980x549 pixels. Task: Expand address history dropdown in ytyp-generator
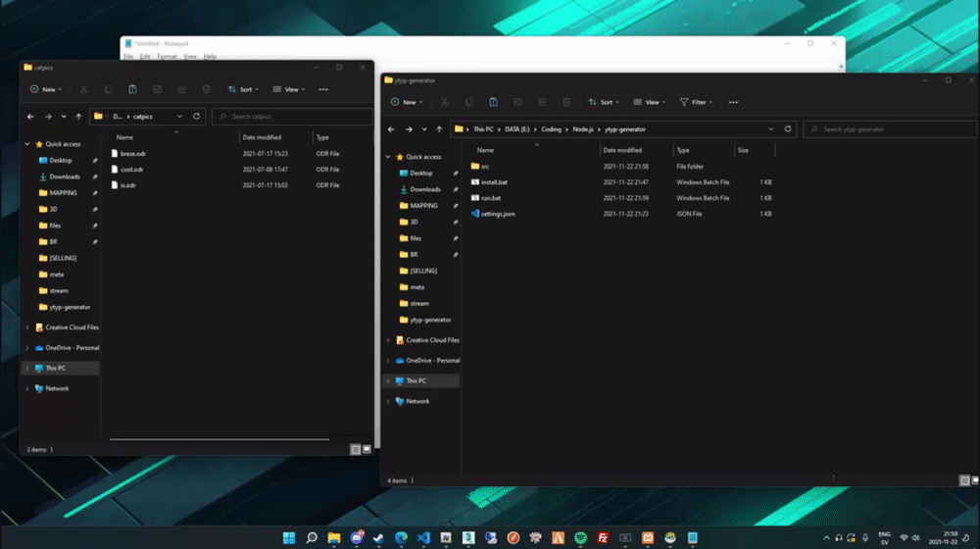(770, 129)
